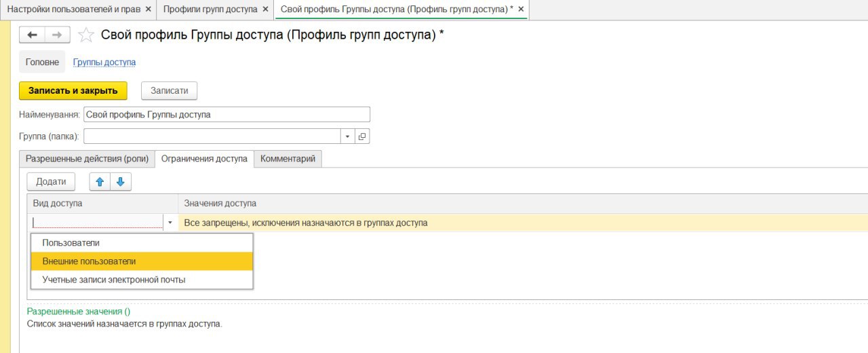
Task: Click the Записати button
Action: (169, 90)
